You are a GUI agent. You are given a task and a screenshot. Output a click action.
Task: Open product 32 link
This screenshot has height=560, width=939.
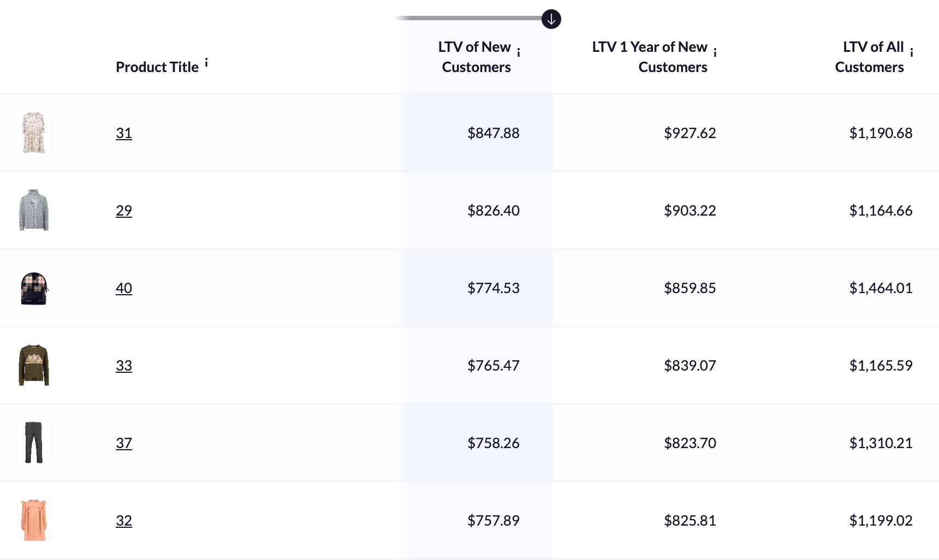click(x=124, y=521)
